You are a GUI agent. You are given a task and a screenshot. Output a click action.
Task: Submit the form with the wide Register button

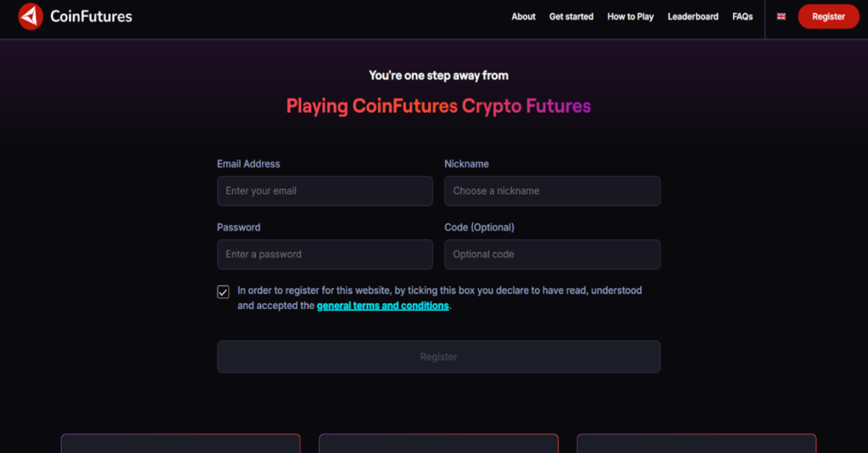[438, 357]
